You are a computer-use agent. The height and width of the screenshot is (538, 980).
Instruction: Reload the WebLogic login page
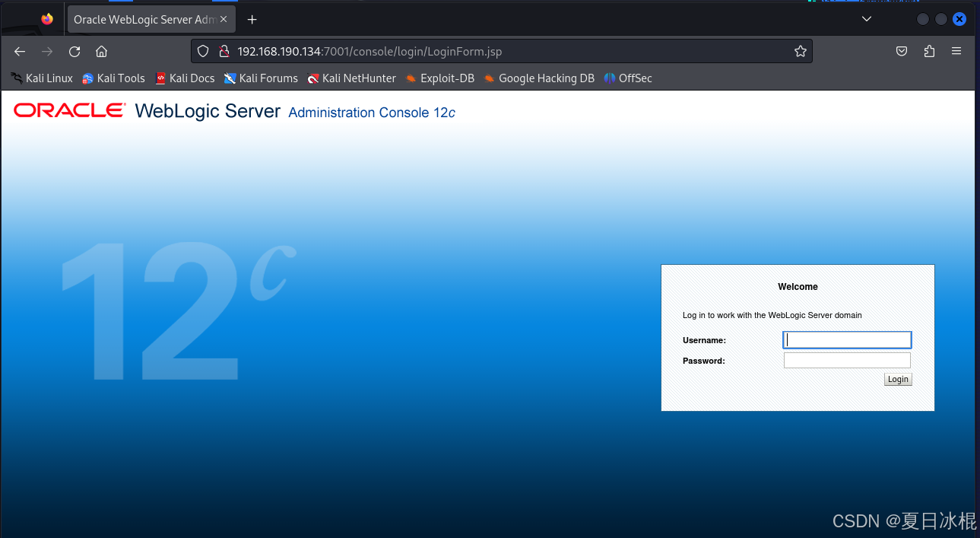(75, 52)
